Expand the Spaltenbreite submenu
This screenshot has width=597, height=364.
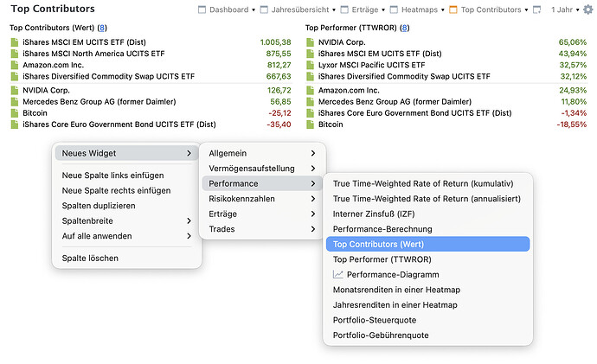[189, 220]
